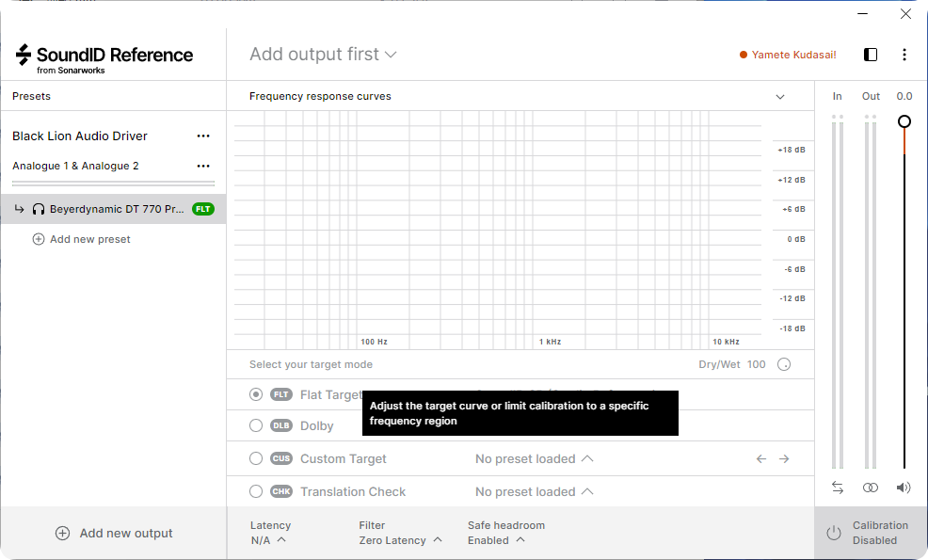Open the vertical three-dot main menu
This screenshot has width=928, height=560.
(x=904, y=55)
